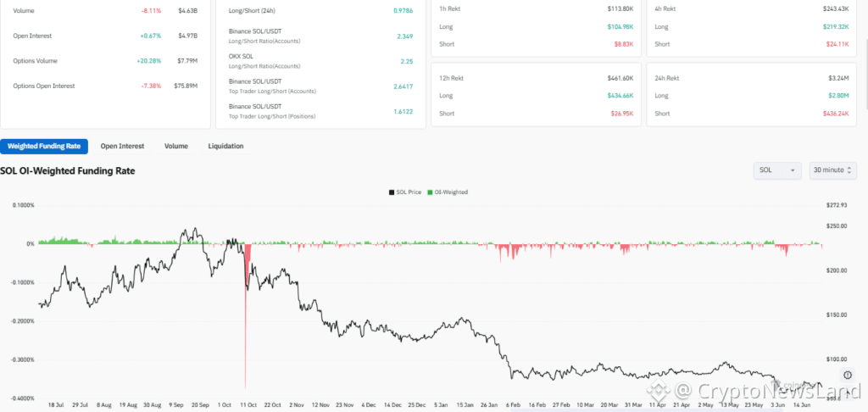Switch to the Open Interest chart tab
Viewport: 868px width, 412px height.
point(122,146)
